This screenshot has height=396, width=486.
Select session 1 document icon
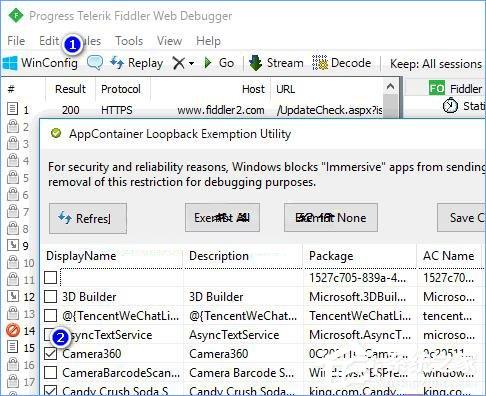click(x=13, y=109)
